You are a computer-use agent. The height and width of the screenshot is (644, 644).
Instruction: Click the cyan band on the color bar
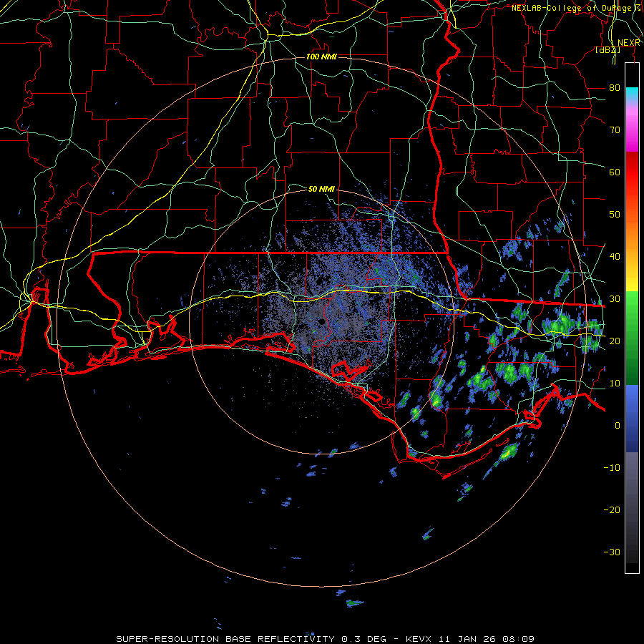632,94
